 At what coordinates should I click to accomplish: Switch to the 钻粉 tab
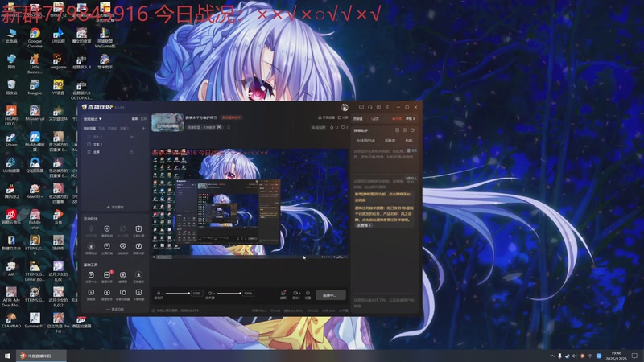(409, 140)
